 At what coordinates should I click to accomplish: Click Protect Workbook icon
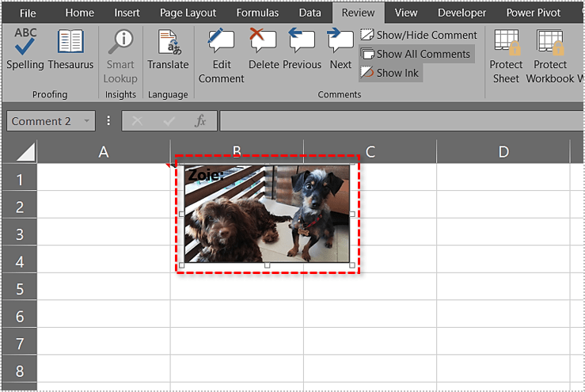point(549,49)
